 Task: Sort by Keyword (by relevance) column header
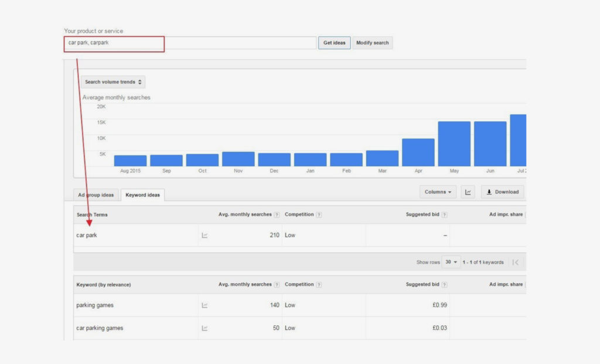click(x=103, y=285)
